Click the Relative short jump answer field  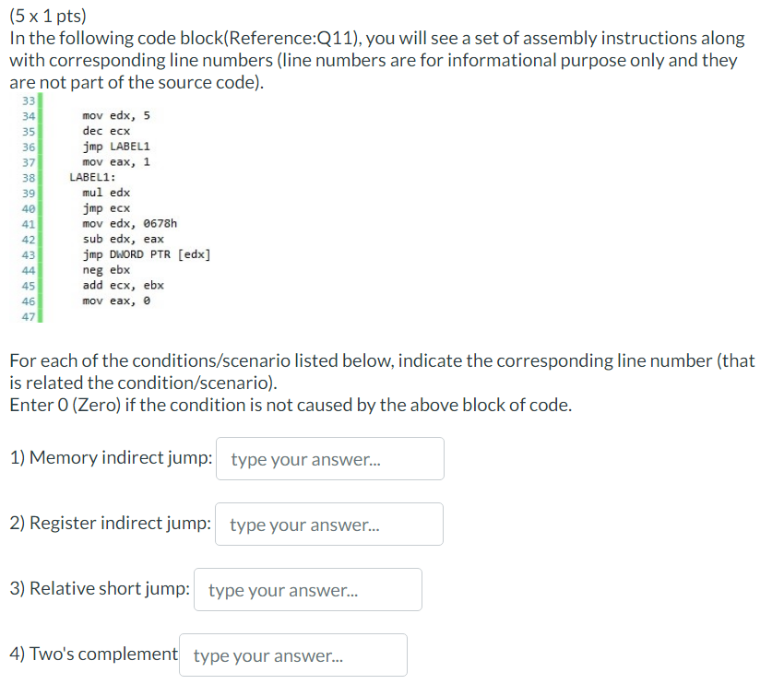307,589
